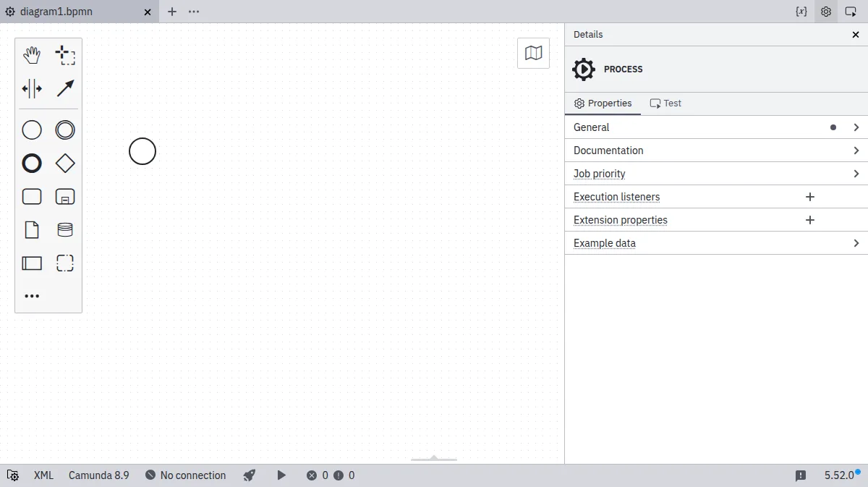This screenshot has height=487, width=868.
Task: Click the rocket deploy icon
Action: (x=250, y=475)
